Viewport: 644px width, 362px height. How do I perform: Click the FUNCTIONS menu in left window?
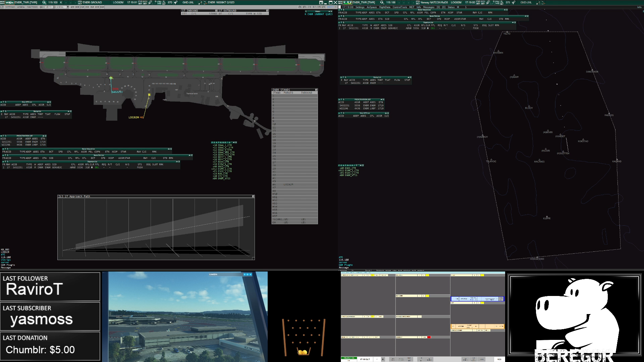(x=32, y=7)
